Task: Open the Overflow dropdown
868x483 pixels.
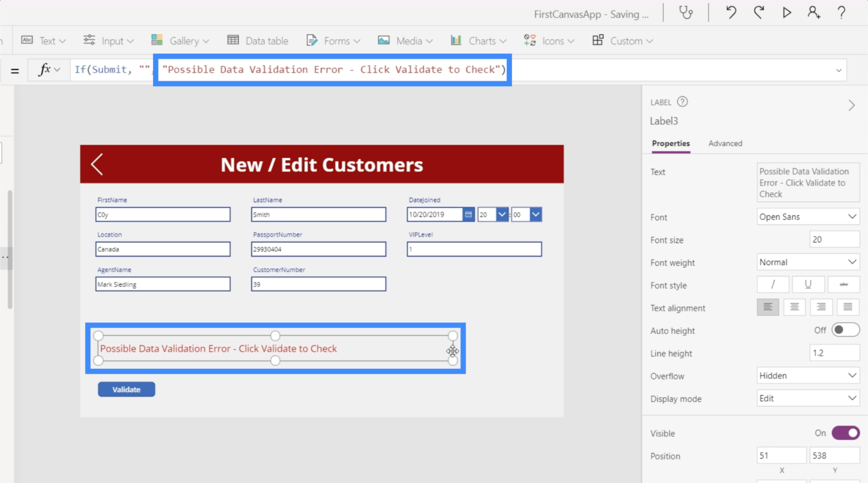Action: (x=808, y=375)
